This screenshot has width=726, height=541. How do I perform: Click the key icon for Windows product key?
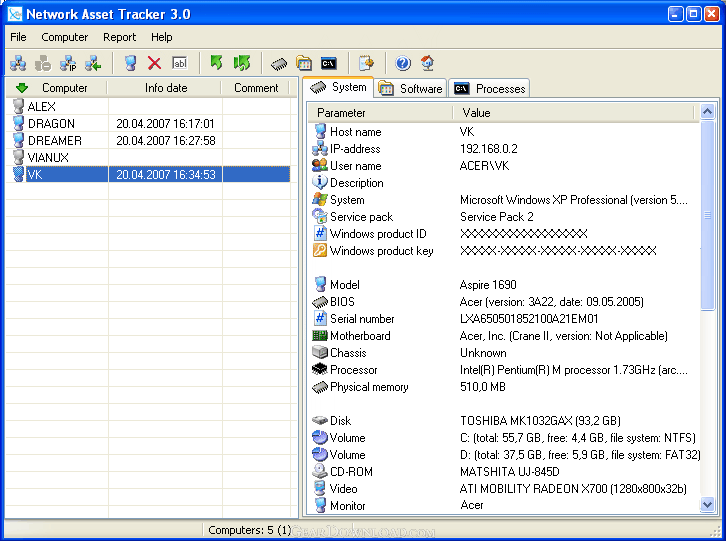(319, 251)
